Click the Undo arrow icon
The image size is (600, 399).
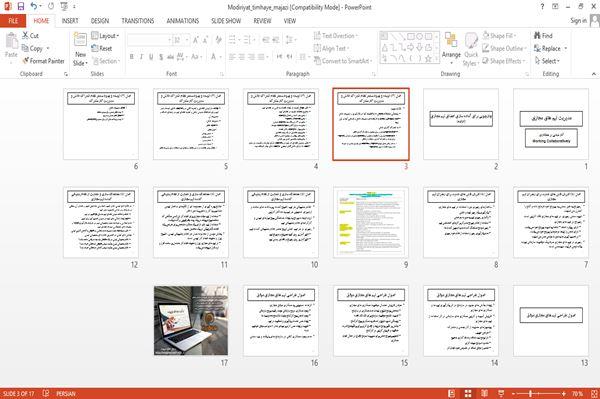pos(34,7)
